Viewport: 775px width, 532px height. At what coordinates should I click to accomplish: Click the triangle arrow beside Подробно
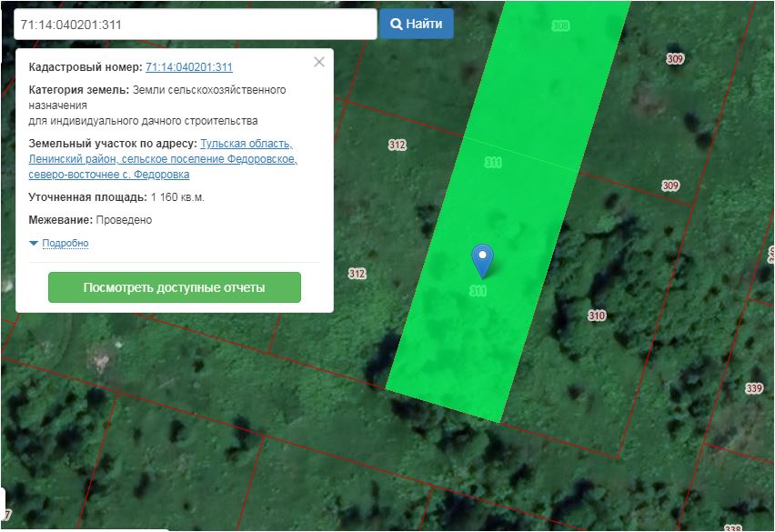point(35,244)
